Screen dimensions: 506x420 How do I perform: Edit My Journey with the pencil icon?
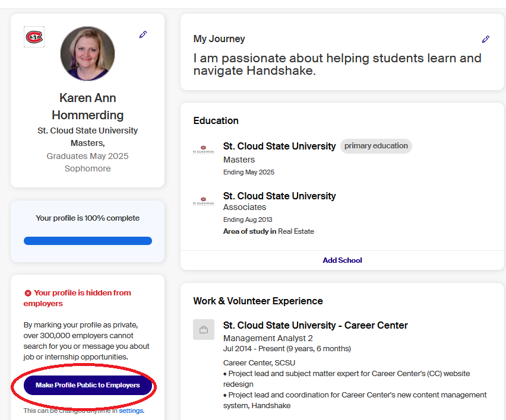point(485,39)
